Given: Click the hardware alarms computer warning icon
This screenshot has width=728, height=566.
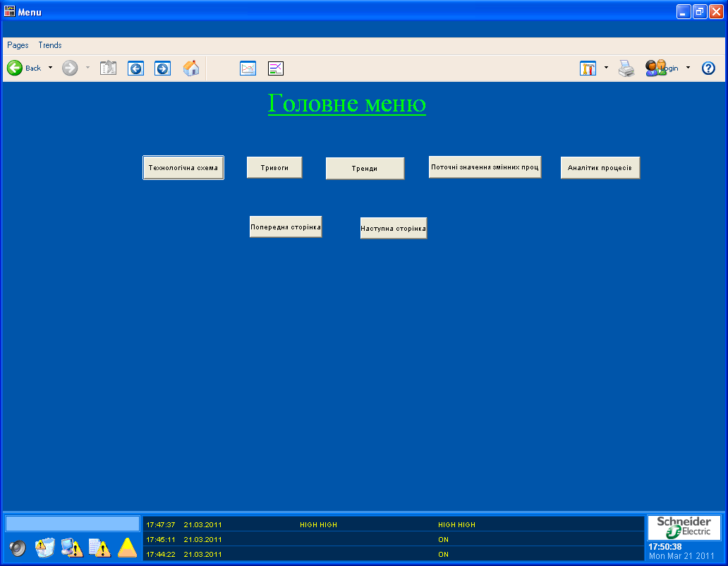Looking at the screenshot, I should [x=72, y=548].
